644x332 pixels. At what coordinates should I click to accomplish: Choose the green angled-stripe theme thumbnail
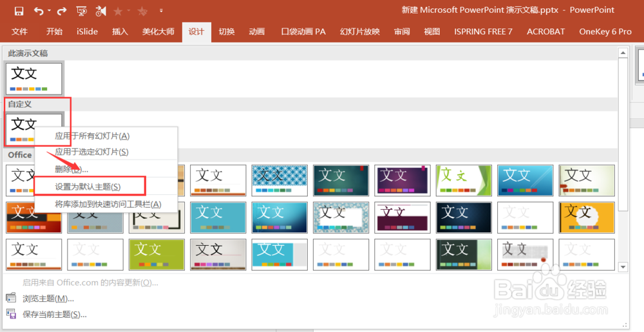(x=464, y=181)
